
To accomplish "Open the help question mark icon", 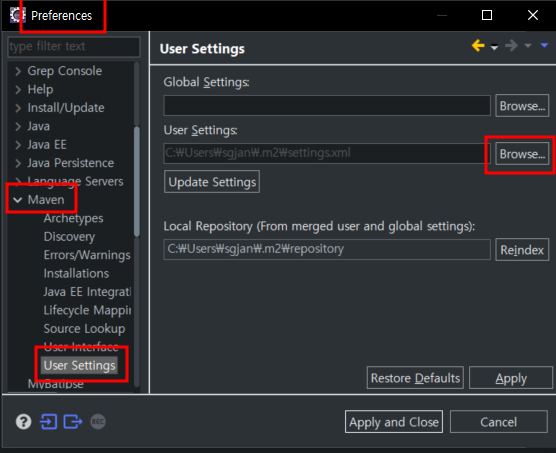I will (x=23, y=422).
